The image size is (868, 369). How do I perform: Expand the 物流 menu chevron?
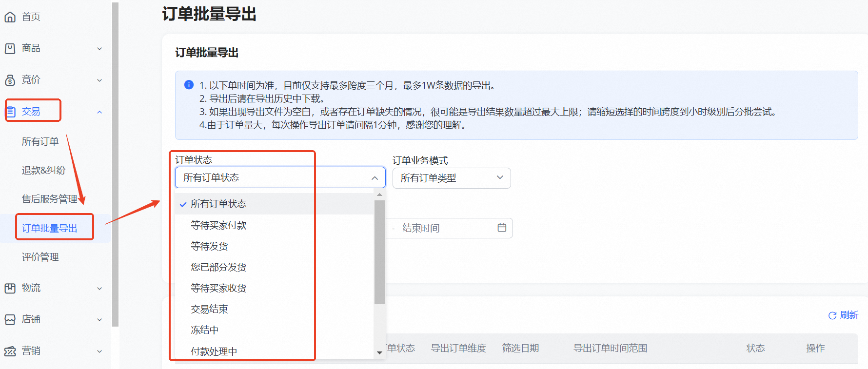pyautogui.click(x=99, y=289)
